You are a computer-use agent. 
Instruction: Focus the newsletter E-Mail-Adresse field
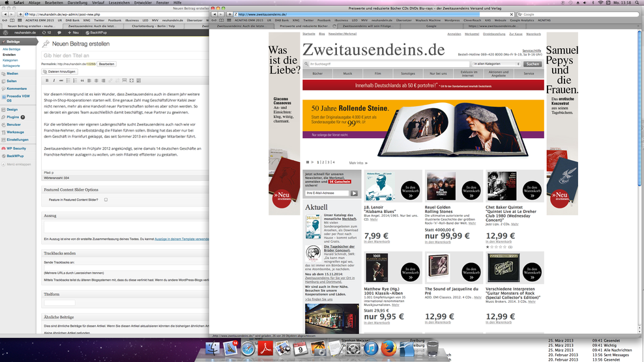tap(327, 193)
